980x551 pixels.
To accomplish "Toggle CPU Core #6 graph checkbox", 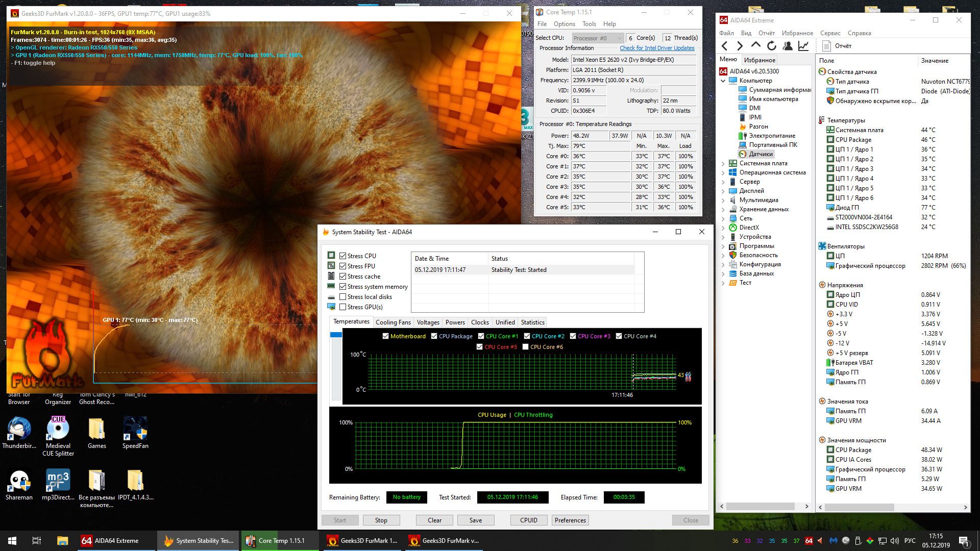I will click(x=525, y=347).
